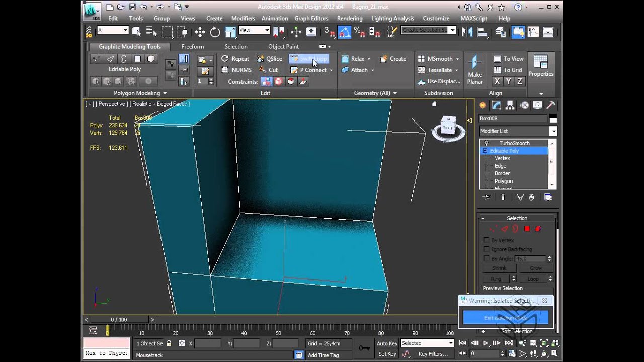This screenshot has height=362, width=644.
Task: Toggle the selection lock padlock
Action: tap(169, 343)
